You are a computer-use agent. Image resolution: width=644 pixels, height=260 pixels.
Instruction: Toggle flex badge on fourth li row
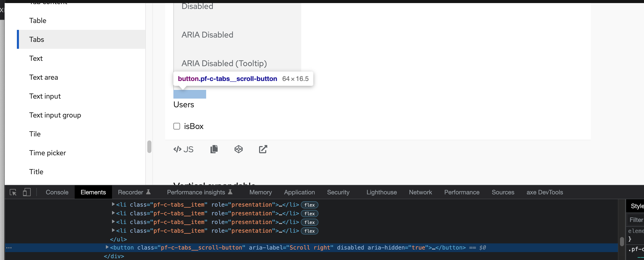click(309, 231)
